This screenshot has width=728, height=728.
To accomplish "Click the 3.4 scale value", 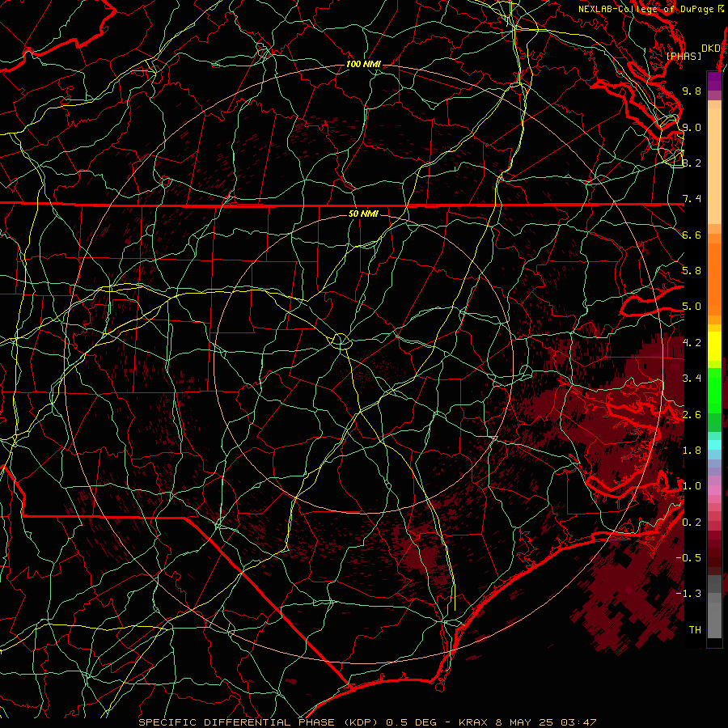I will tap(692, 378).
